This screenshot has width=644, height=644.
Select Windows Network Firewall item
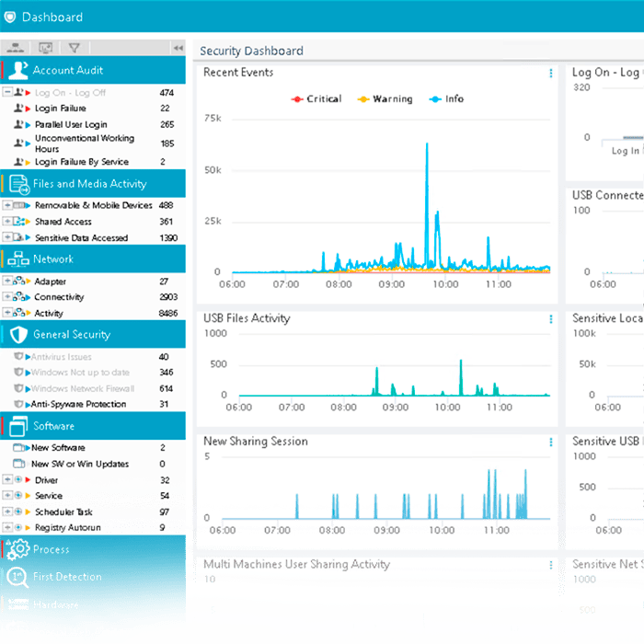(x=83, y=388)
